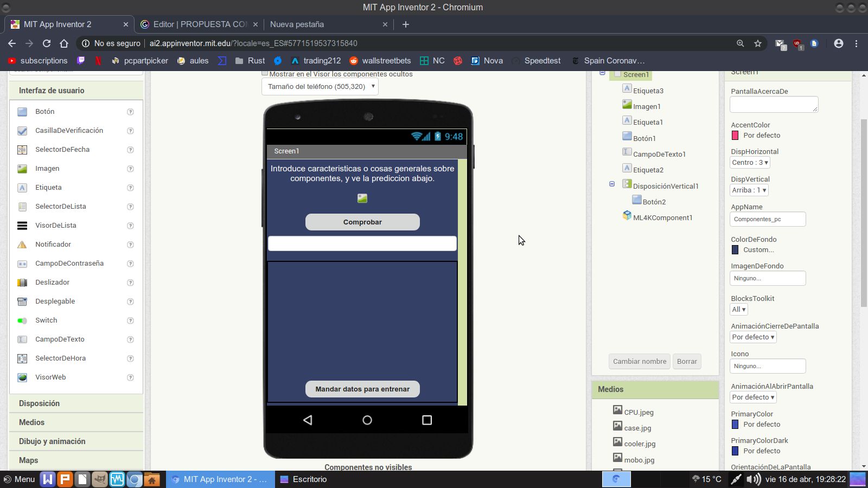Open the ColorDeFondo color swatch

tap(735, 249)
